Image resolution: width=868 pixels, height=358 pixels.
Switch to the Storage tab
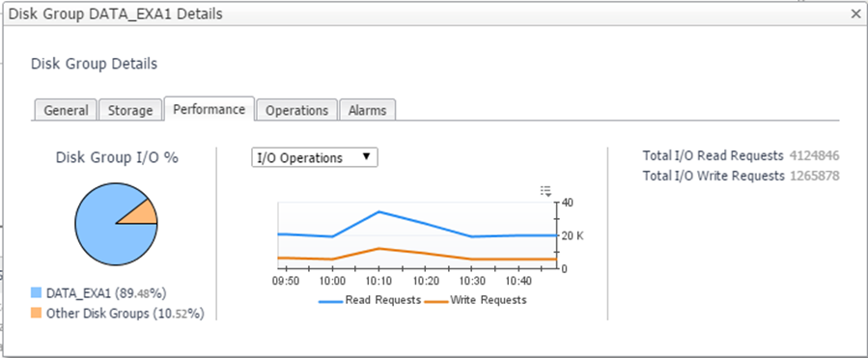(130, 110)
